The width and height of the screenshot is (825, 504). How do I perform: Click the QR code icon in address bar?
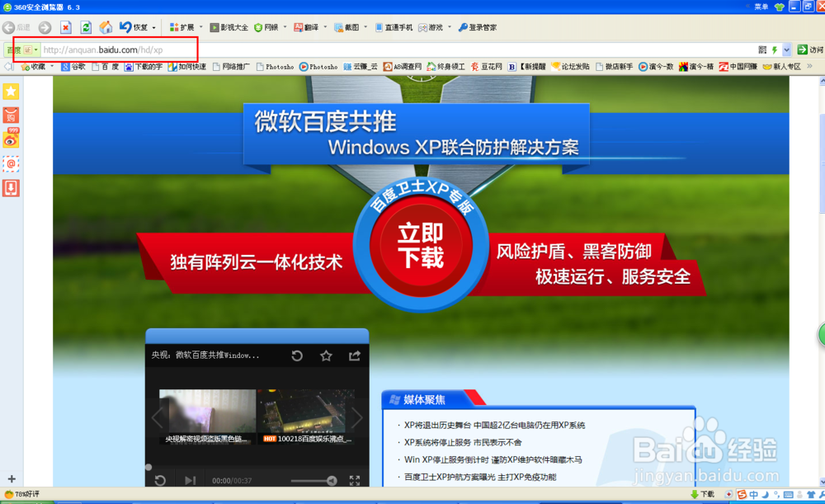click(762, 50)
